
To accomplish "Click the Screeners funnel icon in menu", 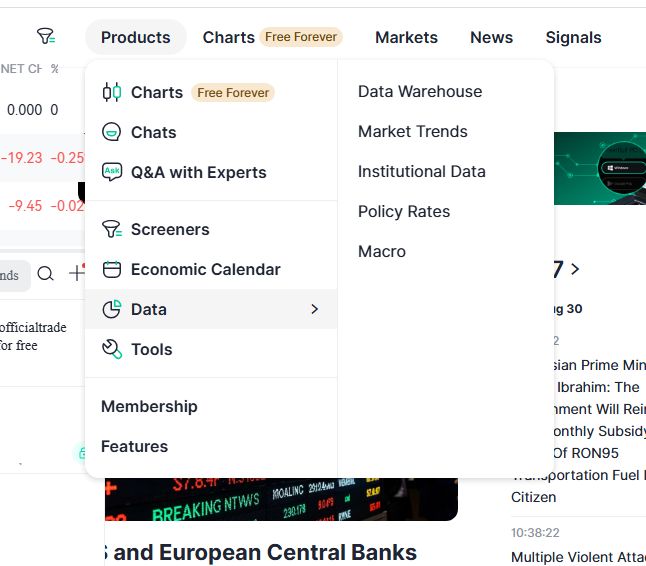I will click(x=112, y=229).
